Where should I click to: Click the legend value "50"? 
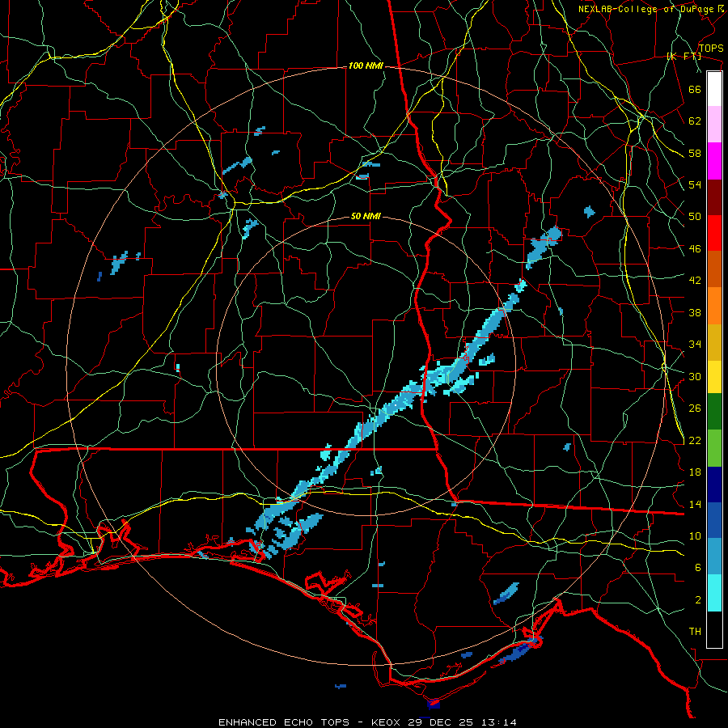[x=695, y=217]
